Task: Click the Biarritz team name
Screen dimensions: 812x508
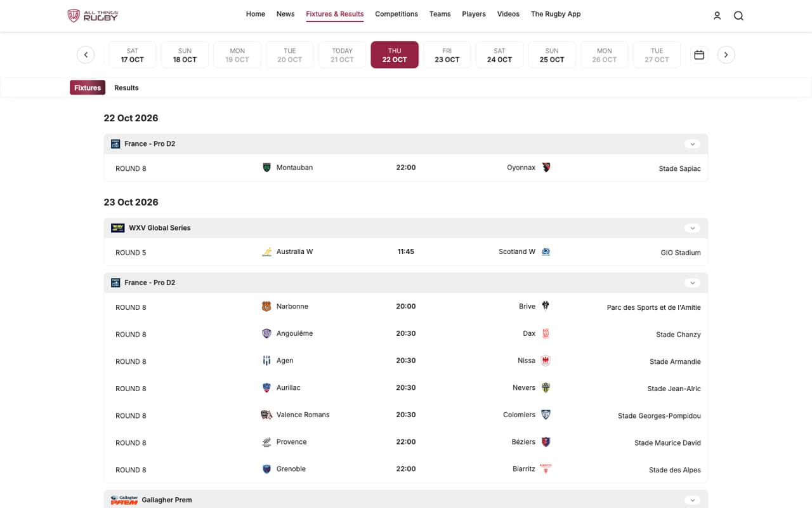Action: coord(524,469)
